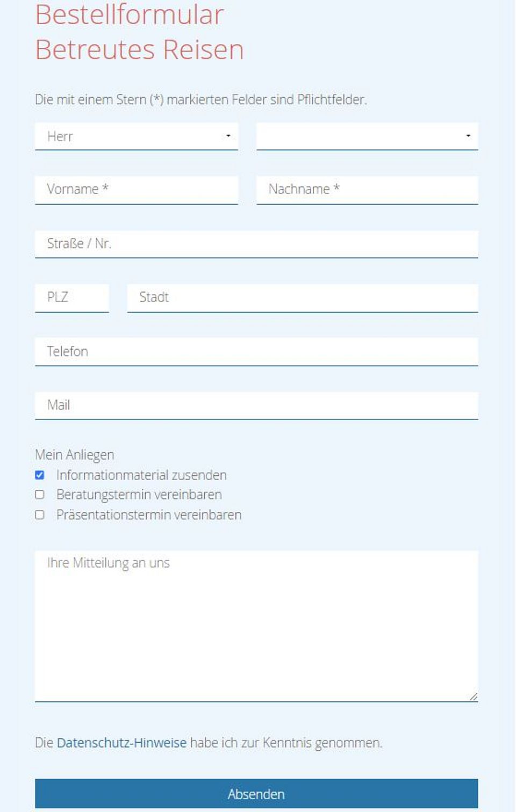The image size is (516, 812).
Task: Enable the Beratungstermin vereinbaren checkbox
Action: coord(40,495)
